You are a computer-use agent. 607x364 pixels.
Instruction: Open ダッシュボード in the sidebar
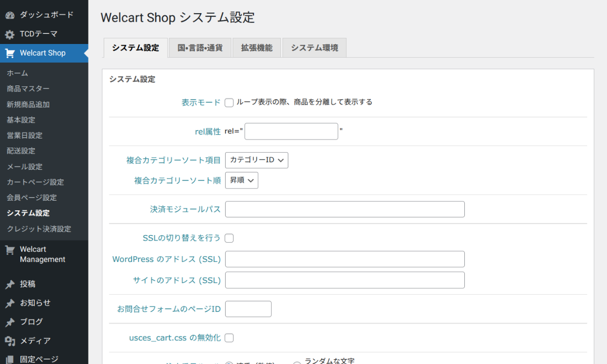(x=44, y=15)
